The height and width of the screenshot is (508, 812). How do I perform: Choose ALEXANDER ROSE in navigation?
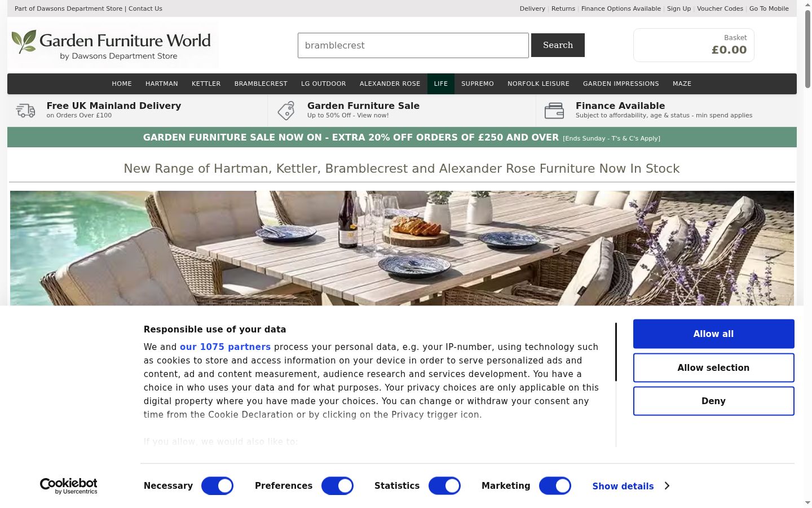(x=390, y=84)
